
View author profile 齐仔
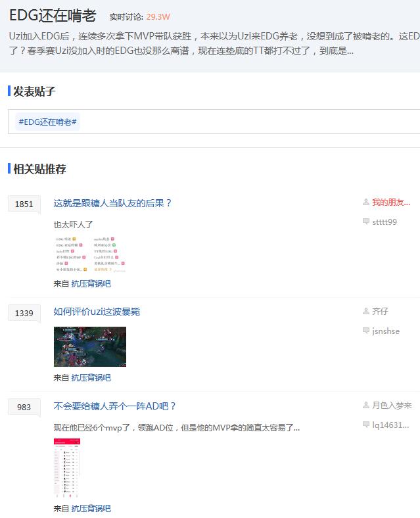coord(380,311)
